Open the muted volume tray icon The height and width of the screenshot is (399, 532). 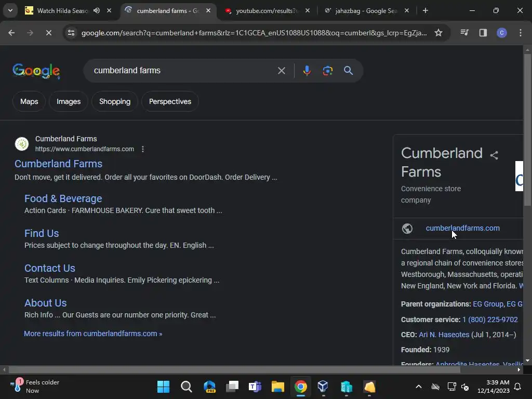[x=465, y=387]
